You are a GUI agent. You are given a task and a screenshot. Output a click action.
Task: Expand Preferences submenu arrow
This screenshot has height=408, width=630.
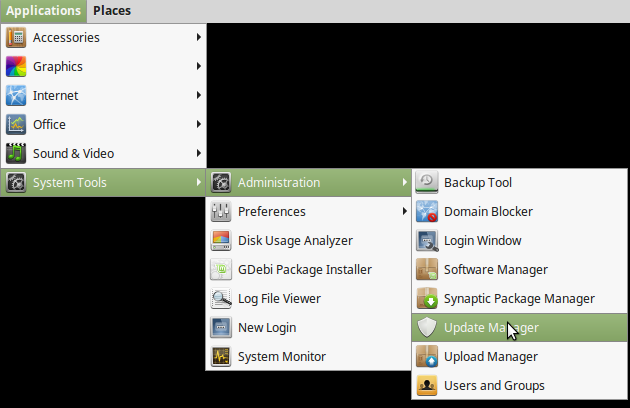point(404,211)
